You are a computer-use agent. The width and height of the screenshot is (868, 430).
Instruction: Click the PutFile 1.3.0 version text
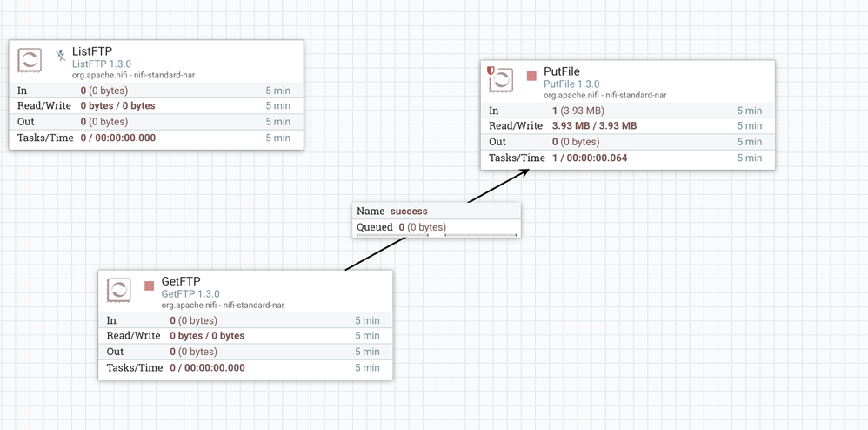(x=571, y=84)
